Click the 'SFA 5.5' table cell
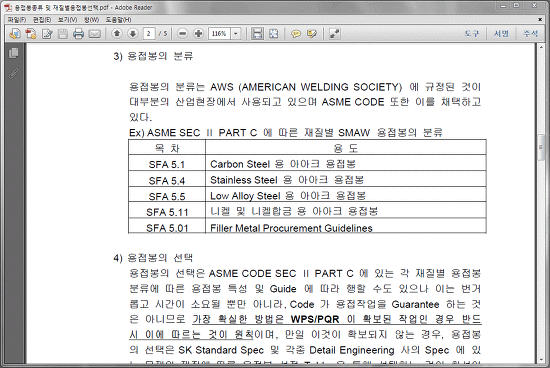 click(167, 195)
